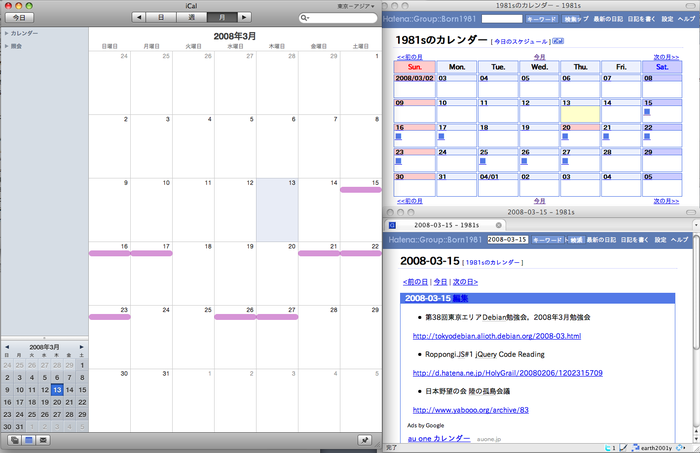This screenshot has height=453, width=700.
Task: Open the au one カレンダー ad link
Action: pos(439,438)
